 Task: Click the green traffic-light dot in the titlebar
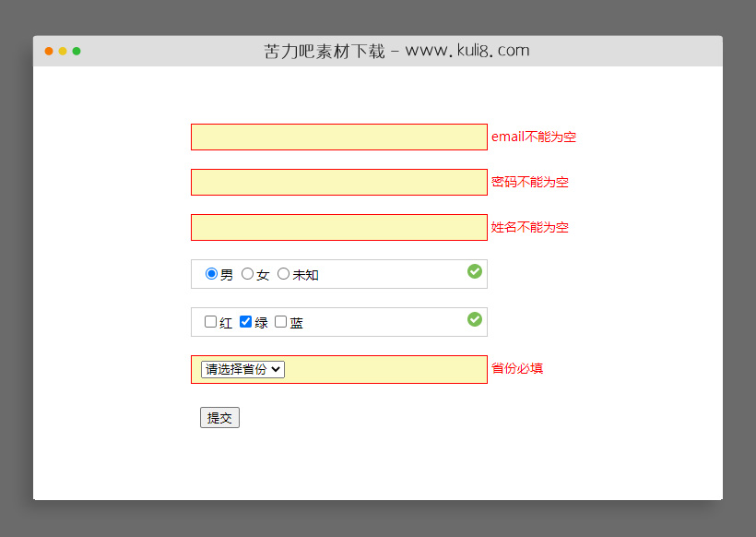77,52
